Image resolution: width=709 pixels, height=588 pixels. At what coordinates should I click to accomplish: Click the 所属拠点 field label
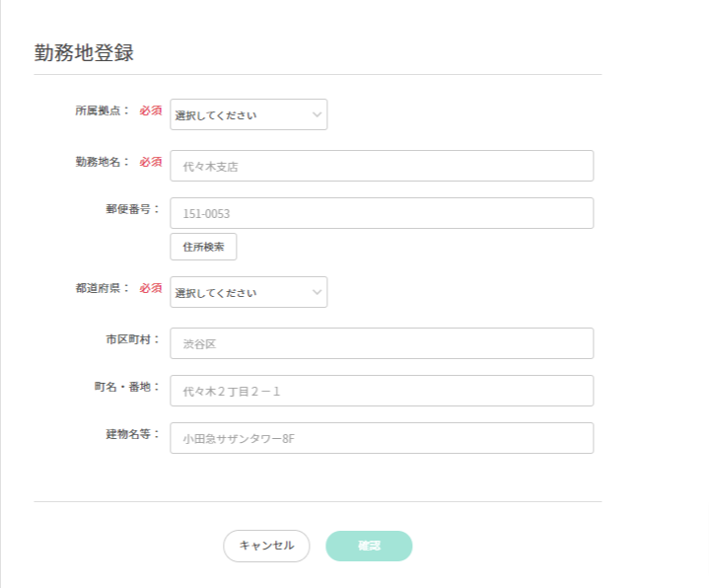[x=102, y=110]
